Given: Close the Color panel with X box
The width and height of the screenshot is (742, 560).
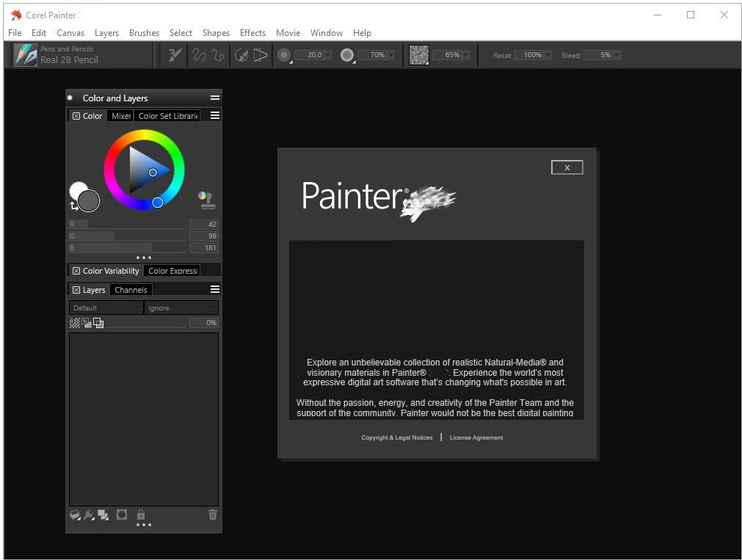Looking at the screenshot, I should point(76,116).
